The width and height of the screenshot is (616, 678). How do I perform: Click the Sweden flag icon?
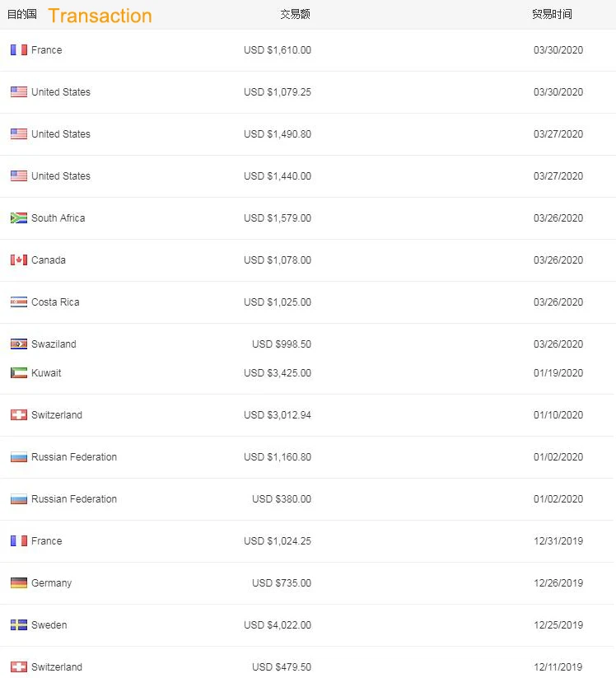(x=19, y=625)
